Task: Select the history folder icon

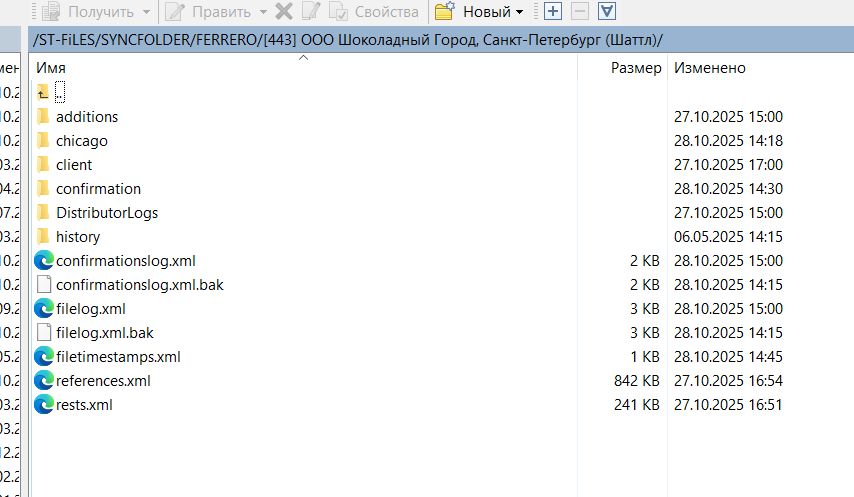Action: pyautogui.click(x=43, y=236)
